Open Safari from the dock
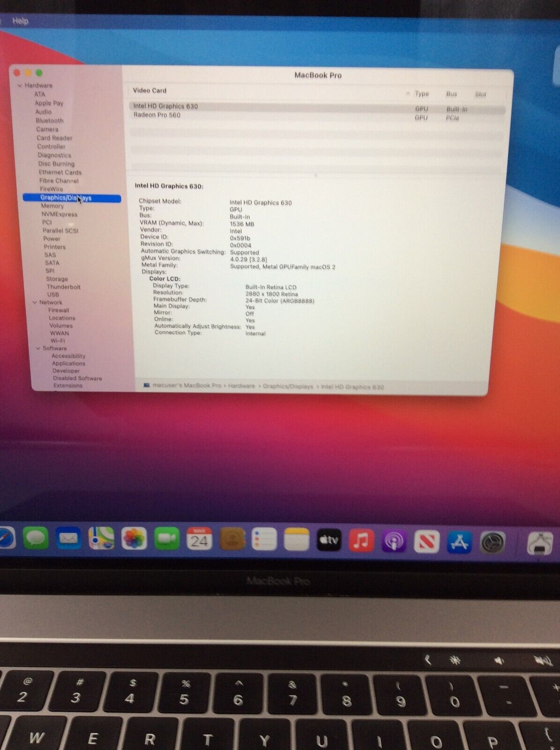The image size is (560, 750). [6, 538]
